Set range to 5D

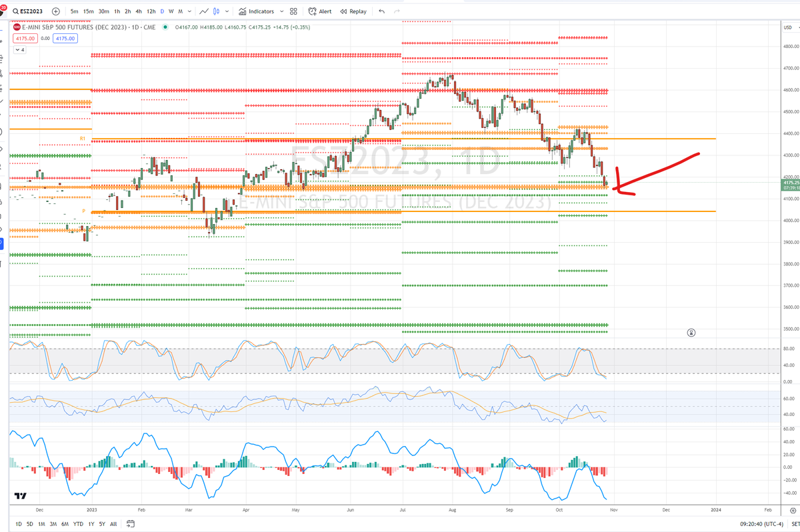click(x=30, y=524)
